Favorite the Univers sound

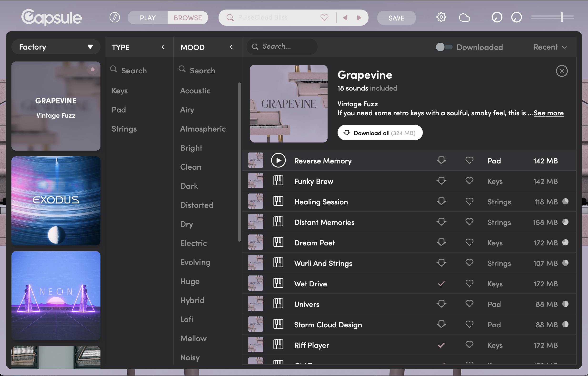pyautogui.click(x=469, y=304)
